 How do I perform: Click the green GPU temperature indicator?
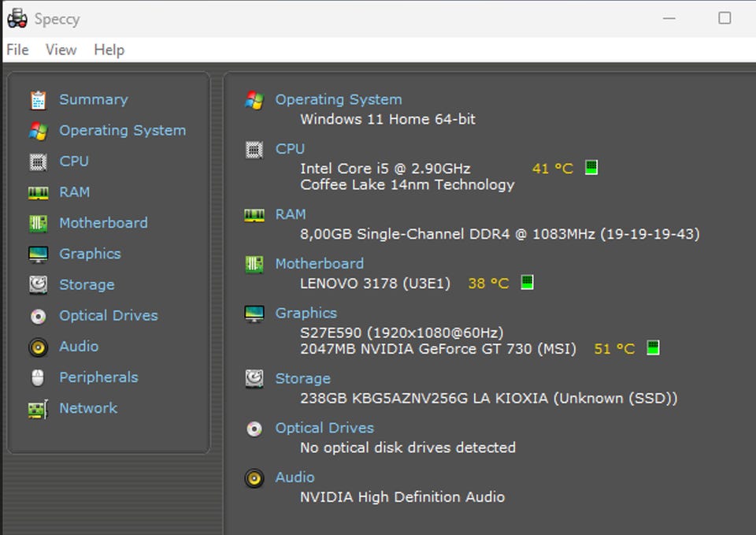coord(653,347)
